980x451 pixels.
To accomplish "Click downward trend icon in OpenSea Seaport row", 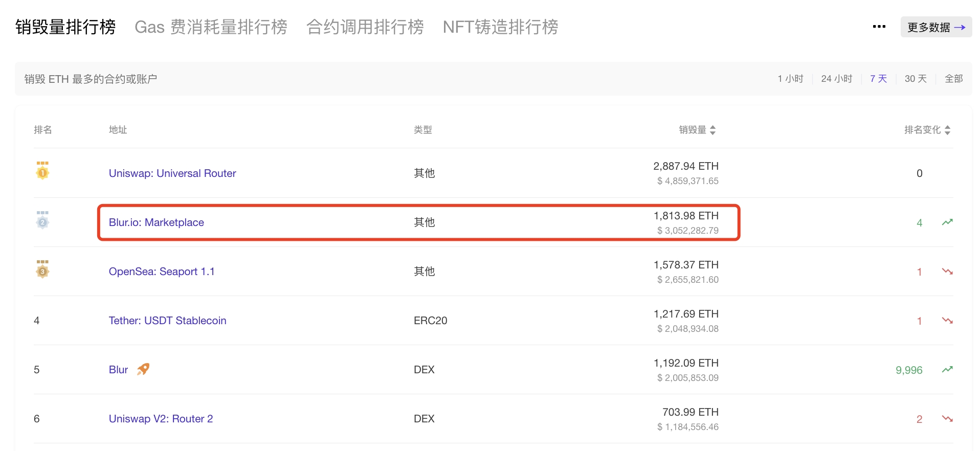I will tap(947, 272).
